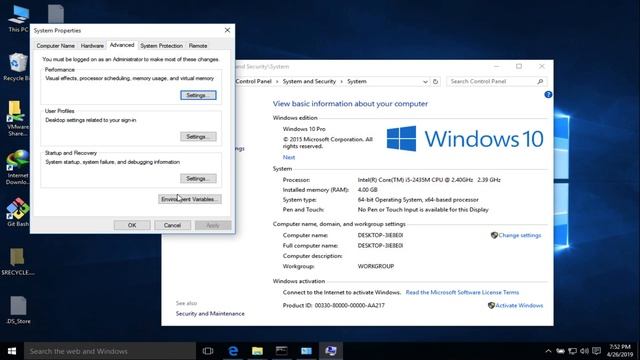Select the Advanced tab
This screenshot has height=360, width=640.
click(122, 45)
